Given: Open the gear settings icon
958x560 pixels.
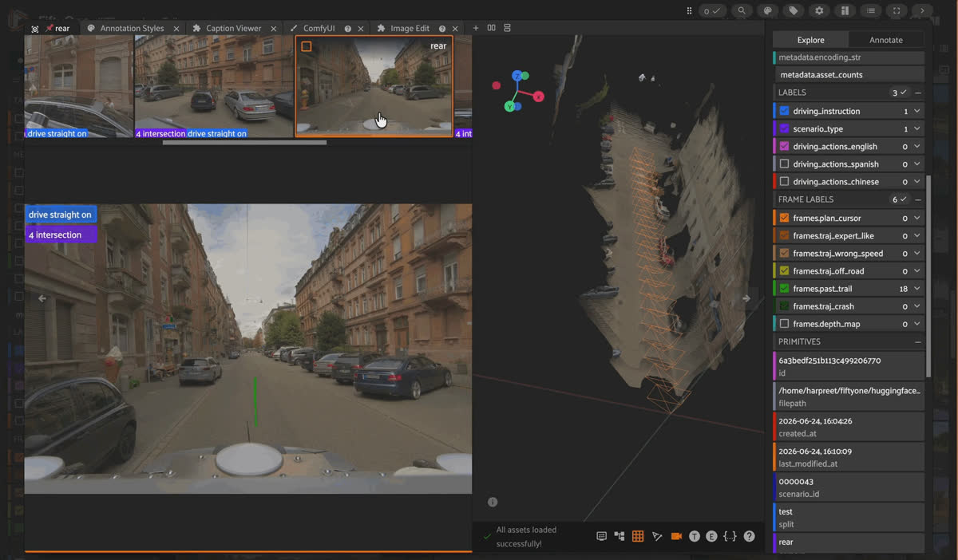Looking at the screenshot, I should 818,11.
